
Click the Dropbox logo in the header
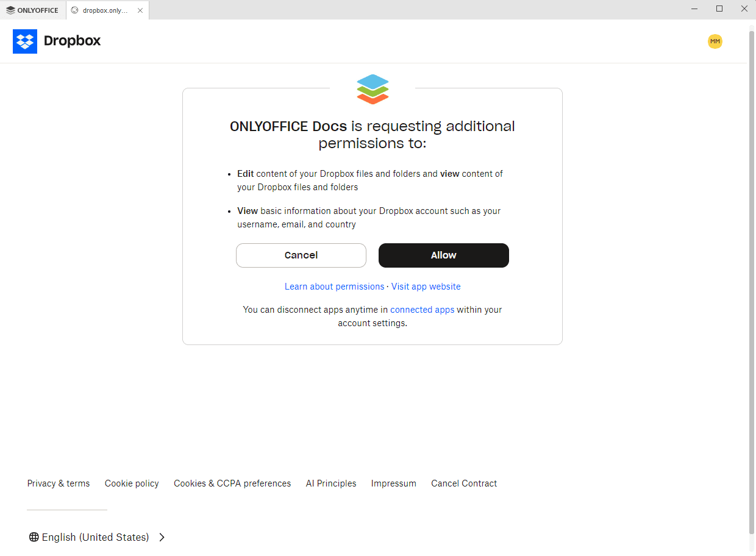[56, 41]
